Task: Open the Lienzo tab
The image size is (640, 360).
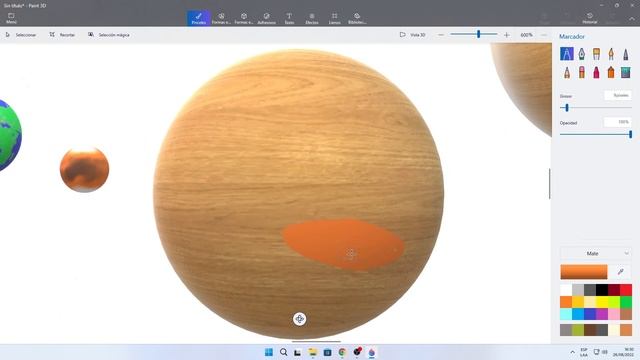Action: (334, 18)
